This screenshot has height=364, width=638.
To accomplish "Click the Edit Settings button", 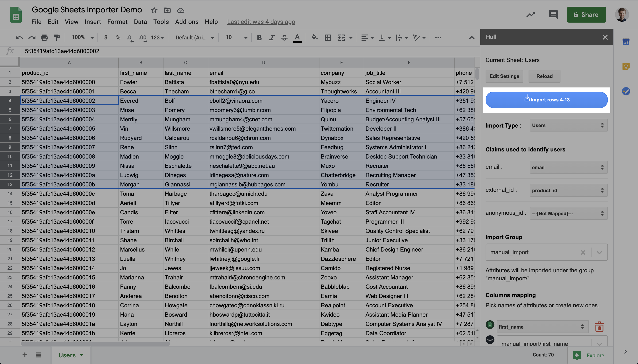I will (504, 76).
